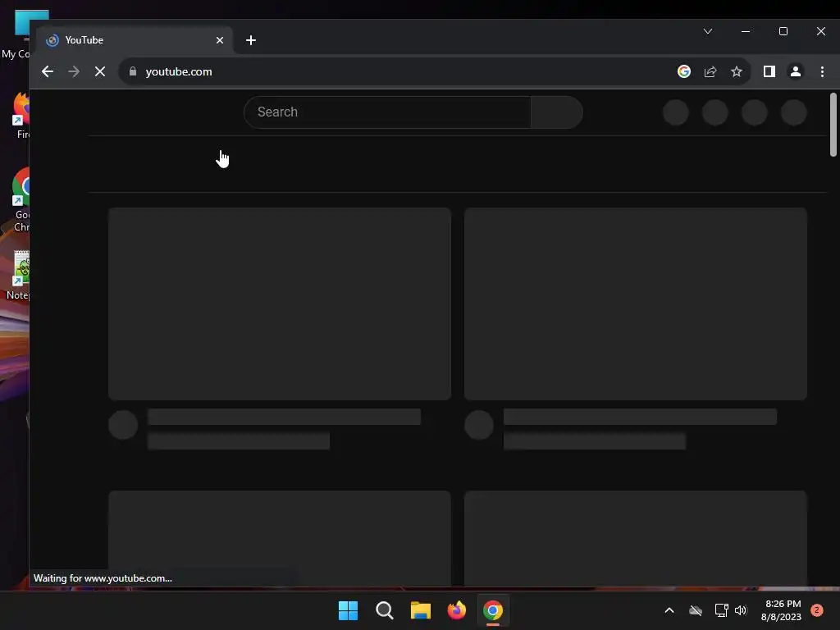Viewport: 840px width, 630px height.
Task: Share this page via share icon
Action: pos(710,71)
